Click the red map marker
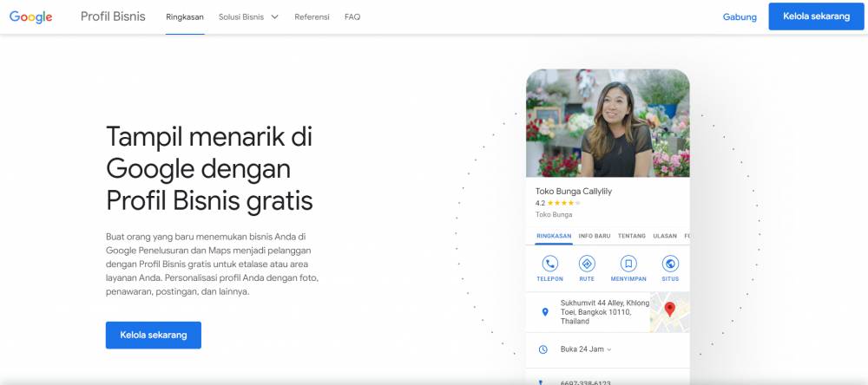The width and height of the screenshot is (868, 385). (670, 310)
